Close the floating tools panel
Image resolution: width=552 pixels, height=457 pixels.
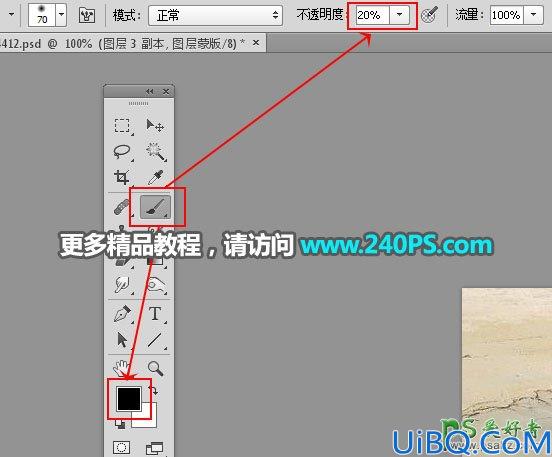pos(166,92)
